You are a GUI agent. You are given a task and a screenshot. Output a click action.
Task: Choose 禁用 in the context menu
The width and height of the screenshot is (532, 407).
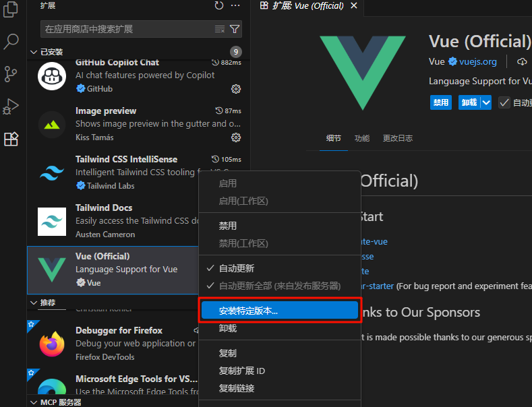pyautogui.click(x=280, y=226)
